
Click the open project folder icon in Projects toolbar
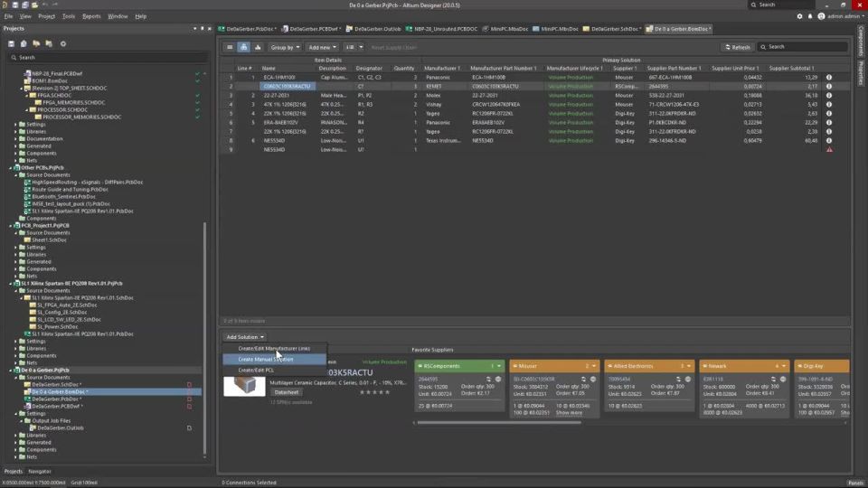pyautogui.click(x=36, y=43)
